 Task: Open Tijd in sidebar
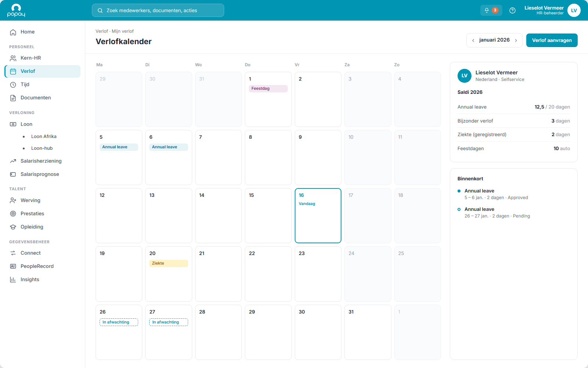[x=43, y=85]
